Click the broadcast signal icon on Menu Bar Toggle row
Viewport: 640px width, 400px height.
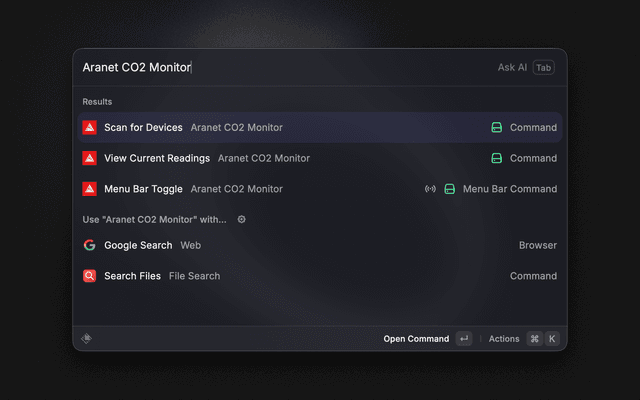coord(430,189)
